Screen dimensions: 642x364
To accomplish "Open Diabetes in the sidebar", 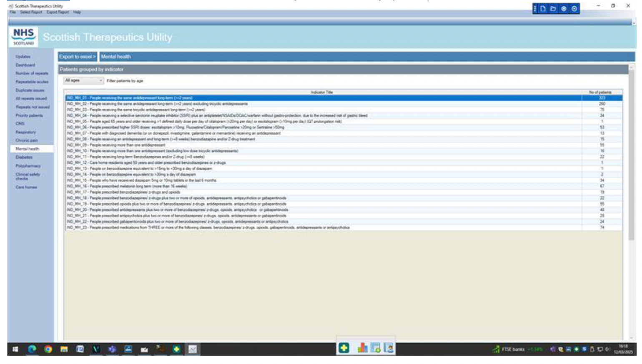I will click(x=24, y=157).
